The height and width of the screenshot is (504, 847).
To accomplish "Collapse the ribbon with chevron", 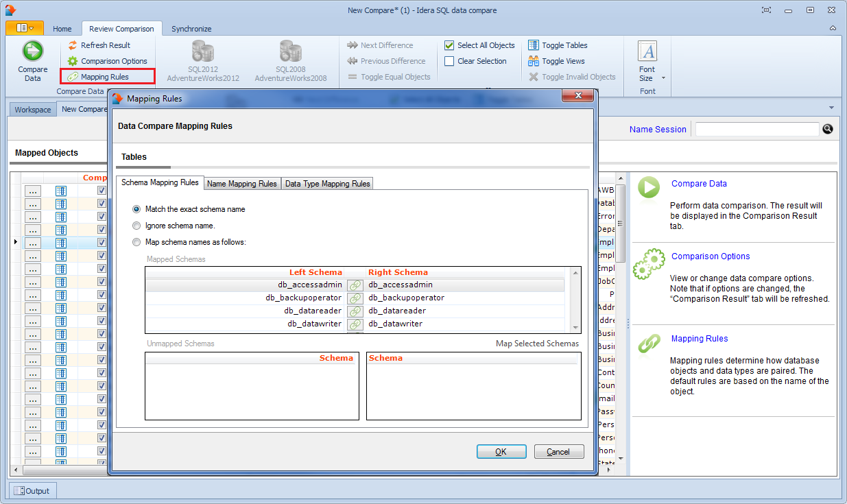I will (833, 29).
